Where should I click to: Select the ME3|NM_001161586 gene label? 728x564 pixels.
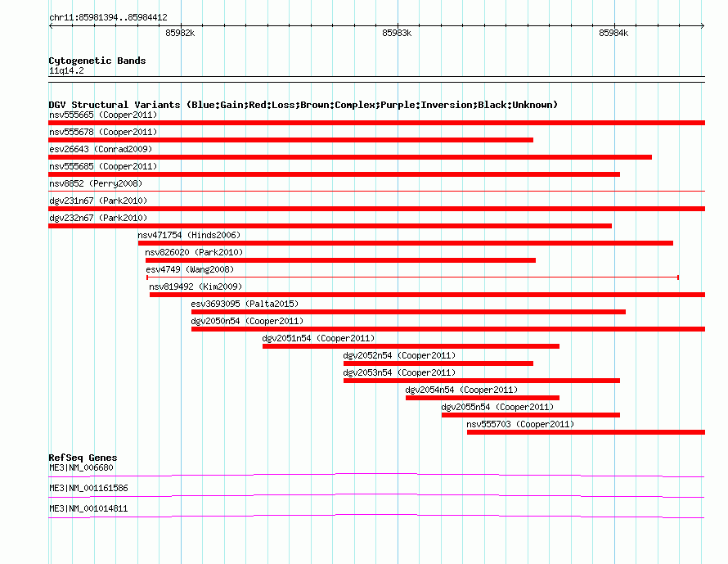88,488
